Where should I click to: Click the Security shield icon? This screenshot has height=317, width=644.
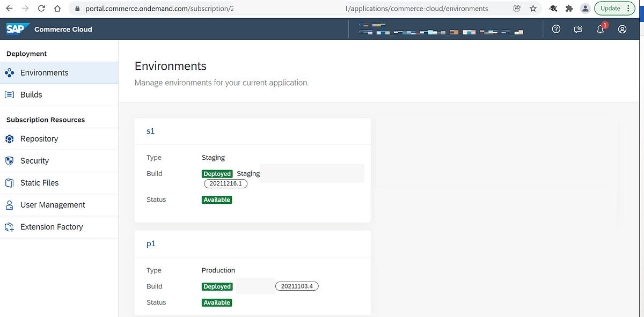point(10,161)
